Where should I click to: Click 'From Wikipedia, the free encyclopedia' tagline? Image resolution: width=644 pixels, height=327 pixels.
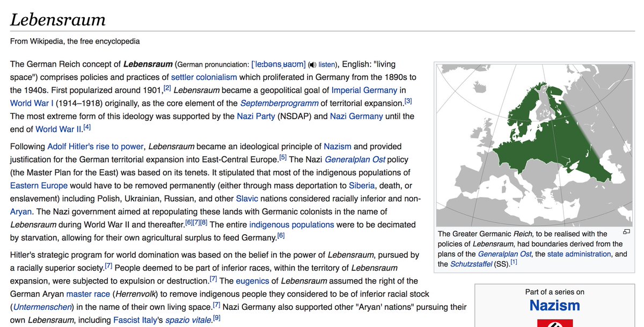(75, 41)
